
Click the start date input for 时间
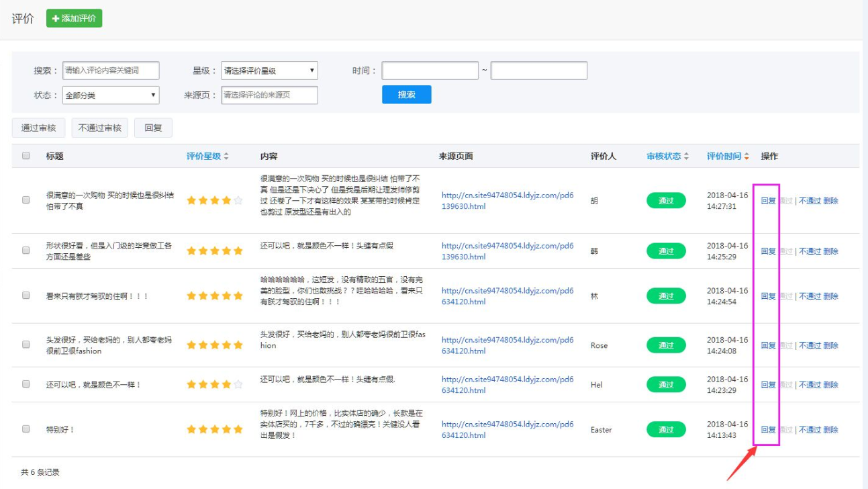coord(430,71)
